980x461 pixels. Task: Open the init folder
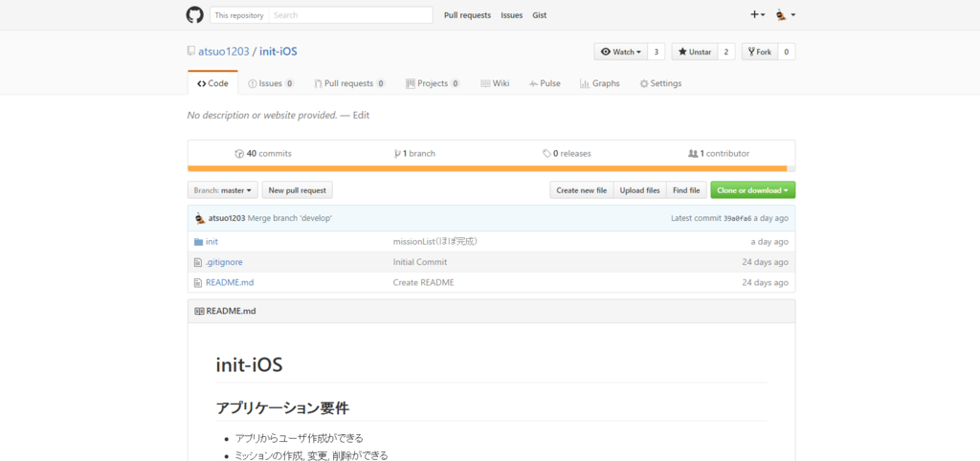click(x=212, y=242)
